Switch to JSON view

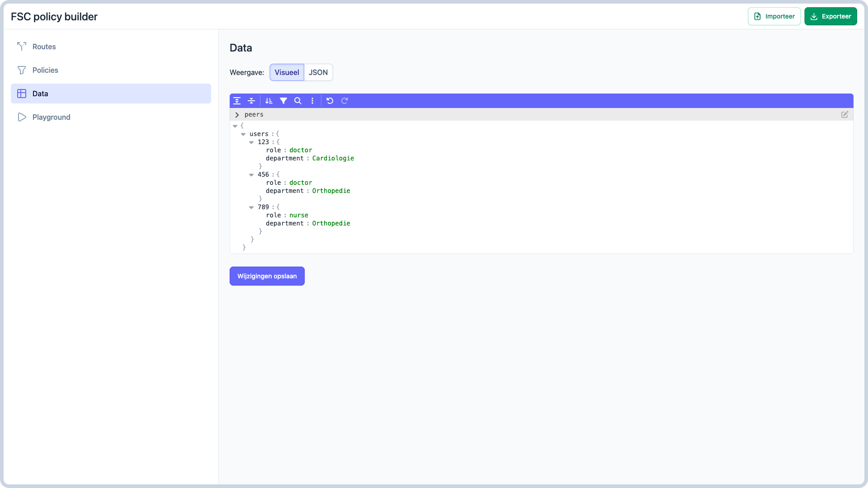318,72
